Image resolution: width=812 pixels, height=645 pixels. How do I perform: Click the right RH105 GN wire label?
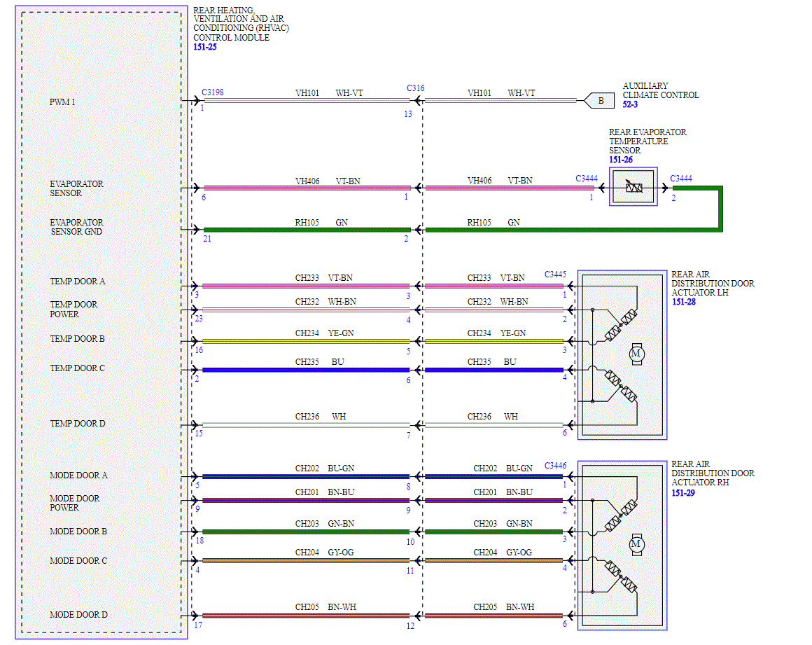(493, 222)
